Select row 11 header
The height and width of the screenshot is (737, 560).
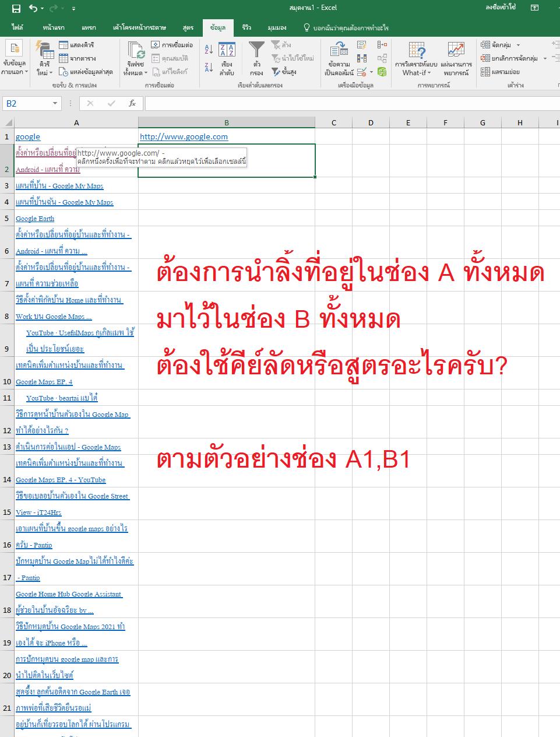tap(7, 398)
